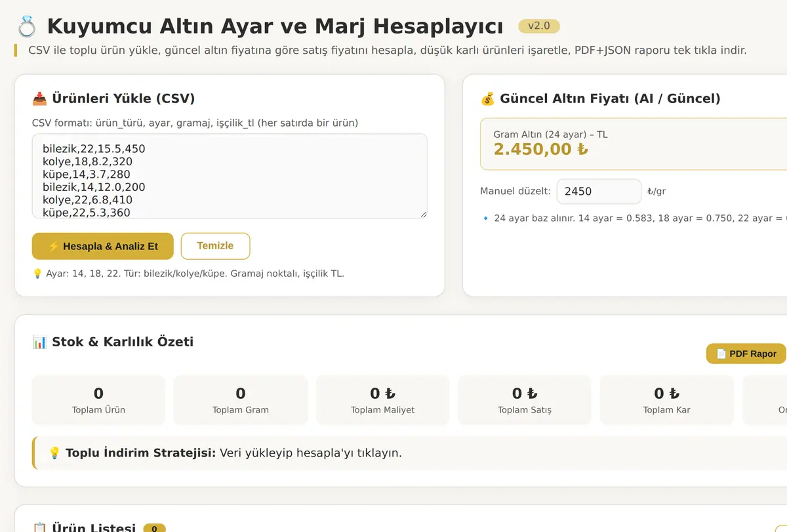Focus the CSV product textarea
787x532 pixels.
click(230, 176)
